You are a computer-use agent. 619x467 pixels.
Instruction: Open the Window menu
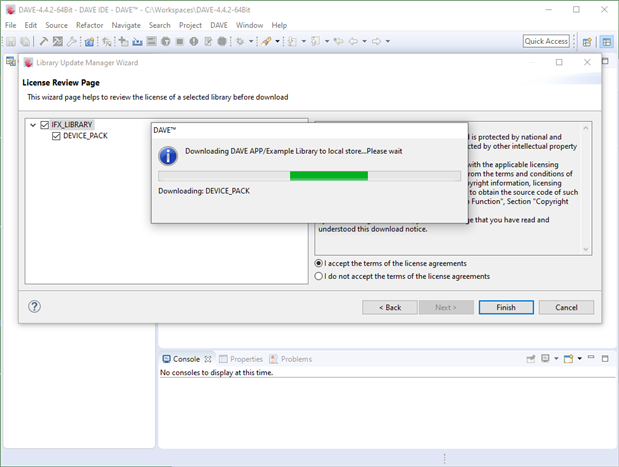(x=249, y=25)
